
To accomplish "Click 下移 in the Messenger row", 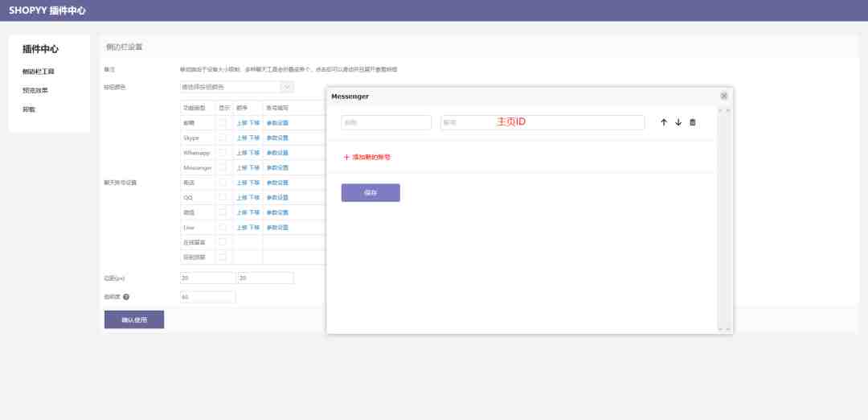I will (254, 168).
